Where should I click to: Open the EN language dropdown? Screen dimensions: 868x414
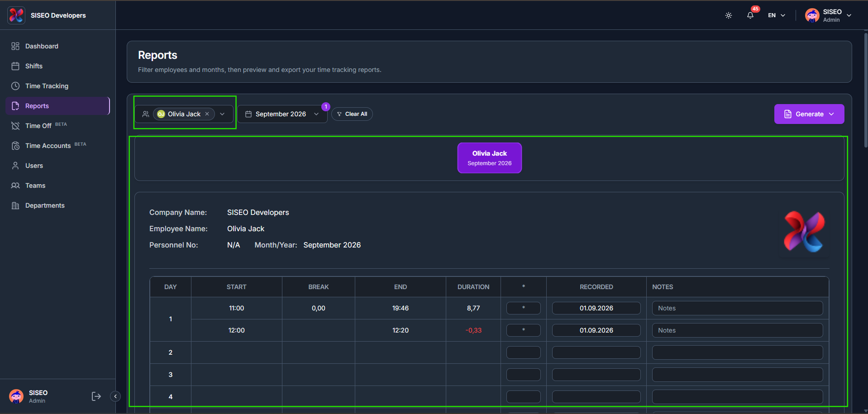pyautogui.click(x=777, y=15)
